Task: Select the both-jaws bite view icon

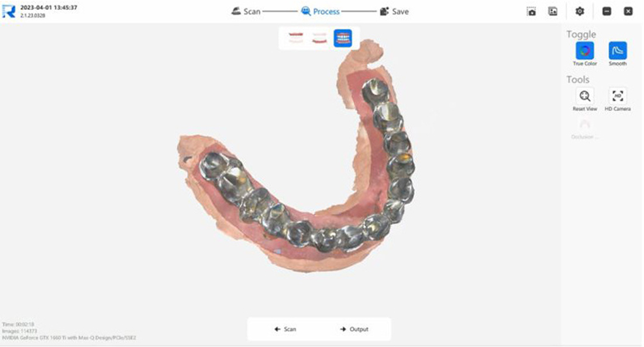Action: [x=343, y=38]
